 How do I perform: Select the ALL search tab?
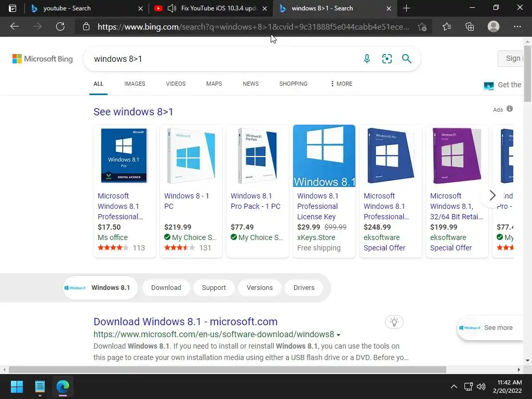pos(98,84)
